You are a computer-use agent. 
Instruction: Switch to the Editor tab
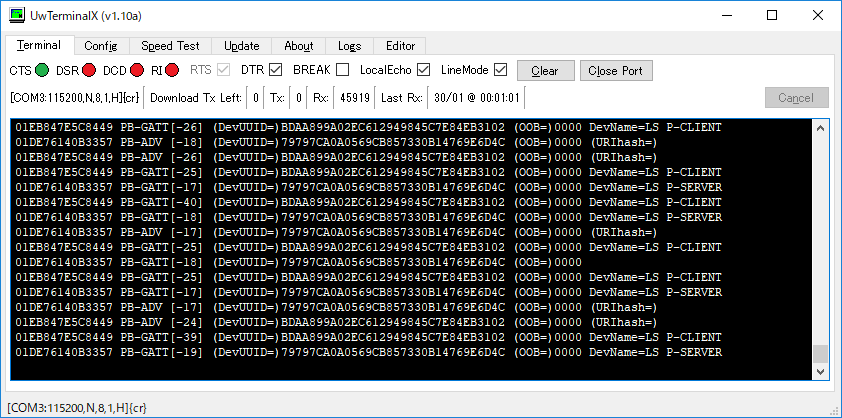click(x=400, y=46)
